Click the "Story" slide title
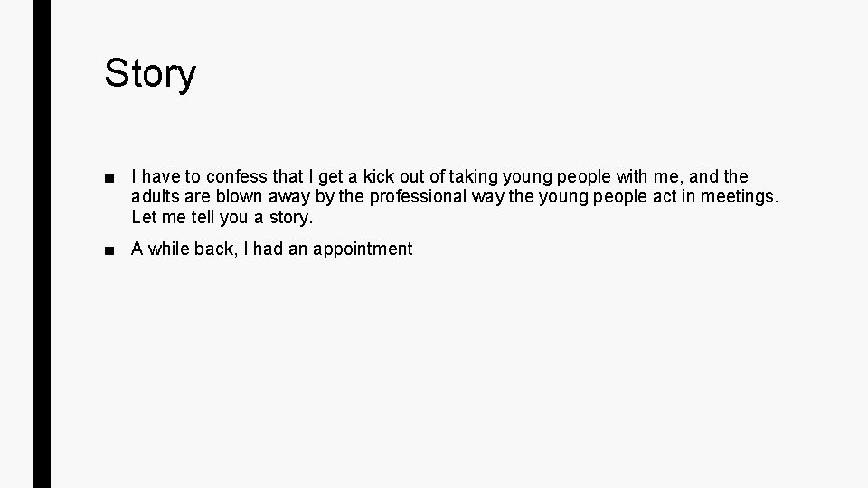868x488 pixels. pos(150,73)
